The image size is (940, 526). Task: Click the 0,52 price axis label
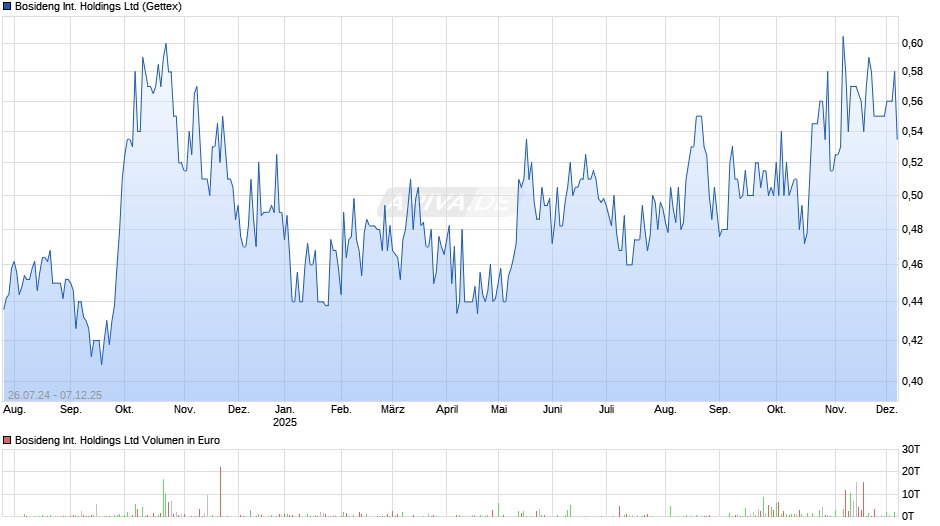click(912, 163)
